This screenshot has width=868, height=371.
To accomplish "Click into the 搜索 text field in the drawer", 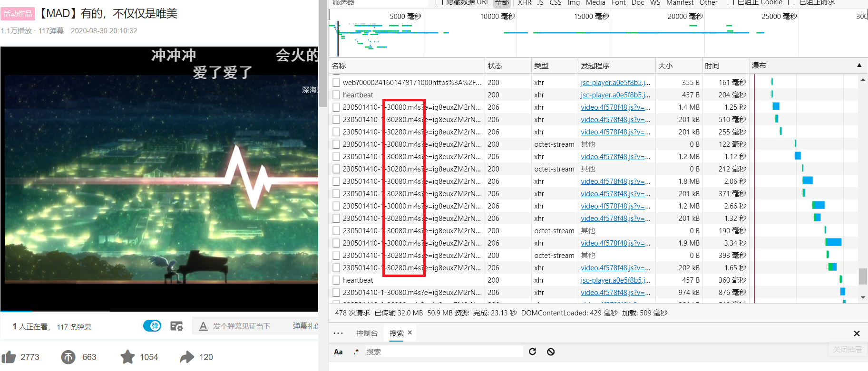I will point(444,352).
